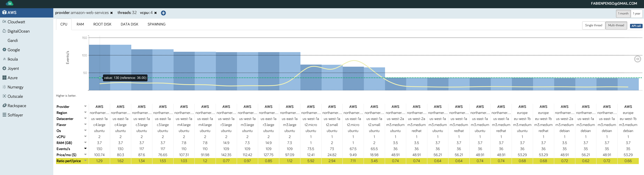Click the Rackspace provider icon
The width and height of the screenshot is (644, 175).
(x=4, y=105)
